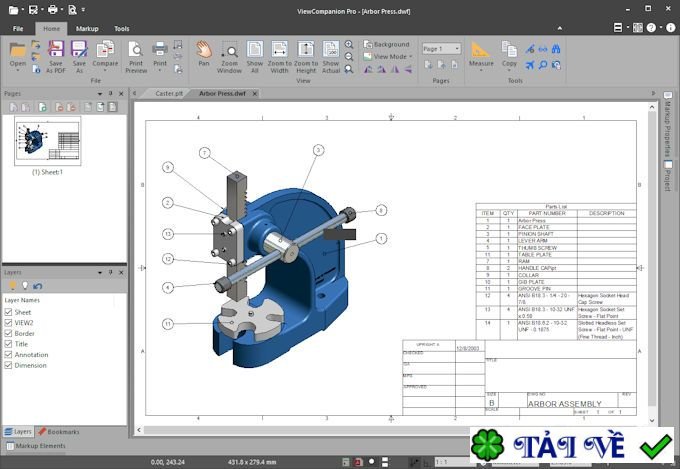680x469 pixels.
Task: Open the File menu
Action: pos(18,29)
